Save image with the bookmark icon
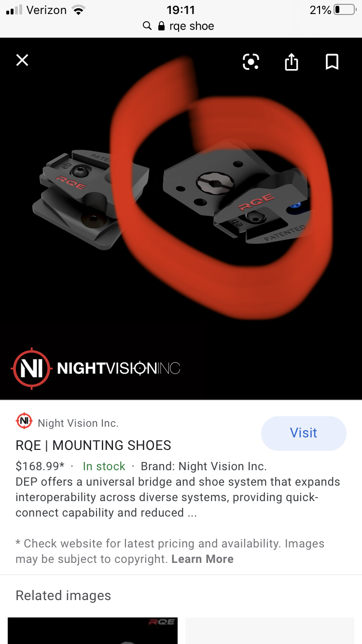The height and width of the screenshot is (644, 362). click(332, 62)
